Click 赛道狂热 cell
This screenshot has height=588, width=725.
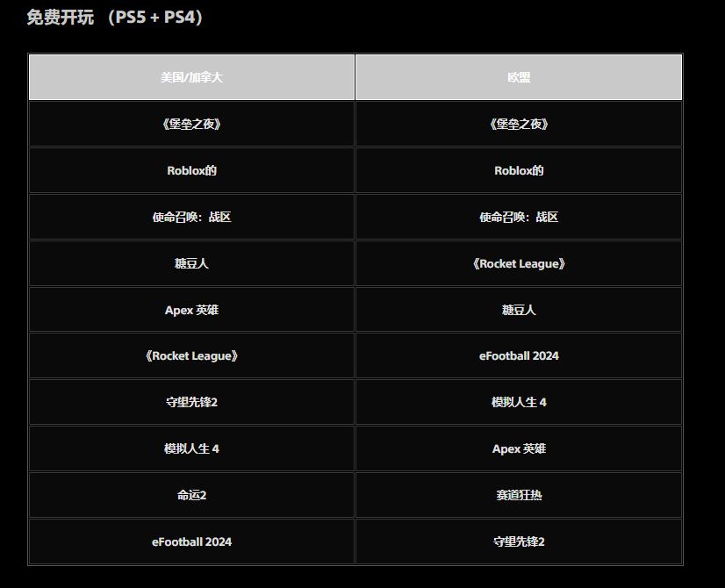click(519, 495)
